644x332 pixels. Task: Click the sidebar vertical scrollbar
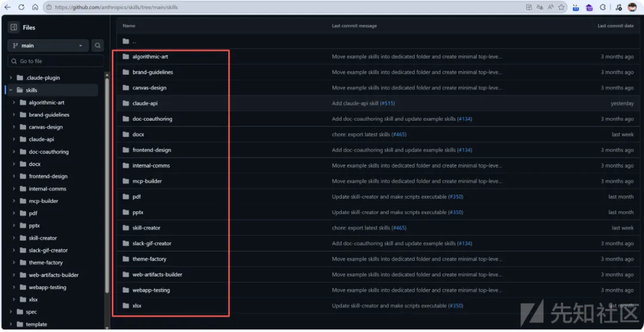pos(107,185)
